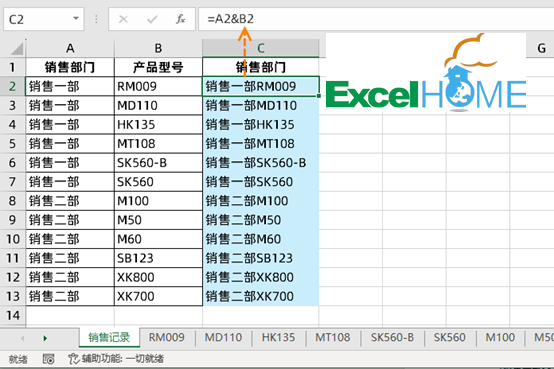Switch to the HK135 sheet tab

(278, 338)
